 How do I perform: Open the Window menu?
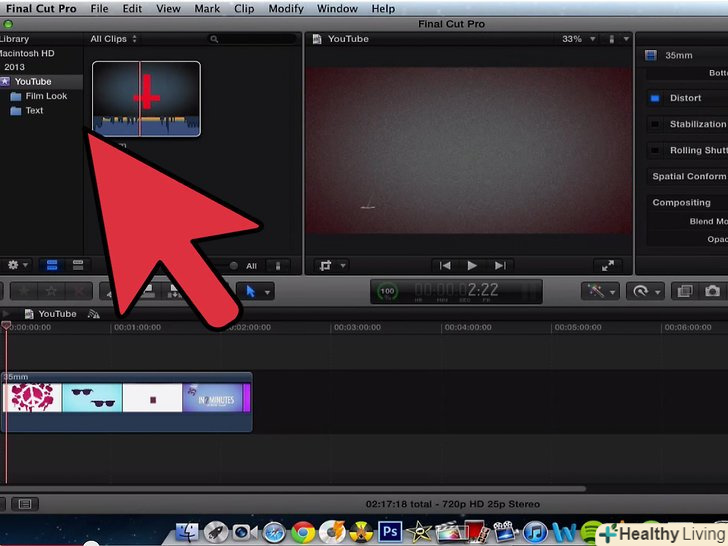(x=337, y=9)
